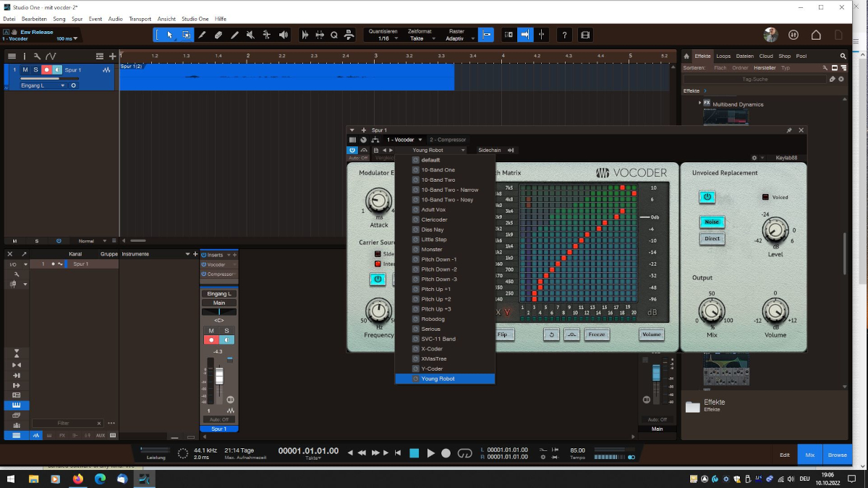The width and height of the screenshot is (868, 488).
Task: Choose the Split (knife) tool
Action: (203, 35)
